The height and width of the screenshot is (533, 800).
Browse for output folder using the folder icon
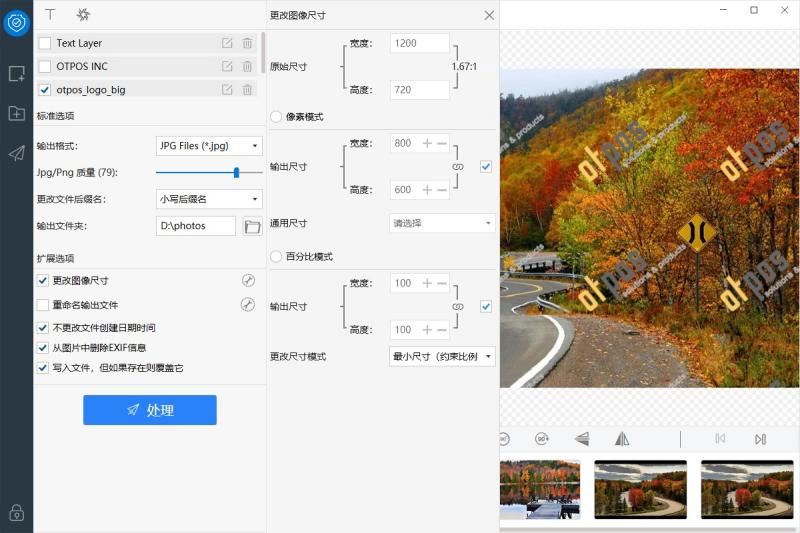(x=252, y=226)
